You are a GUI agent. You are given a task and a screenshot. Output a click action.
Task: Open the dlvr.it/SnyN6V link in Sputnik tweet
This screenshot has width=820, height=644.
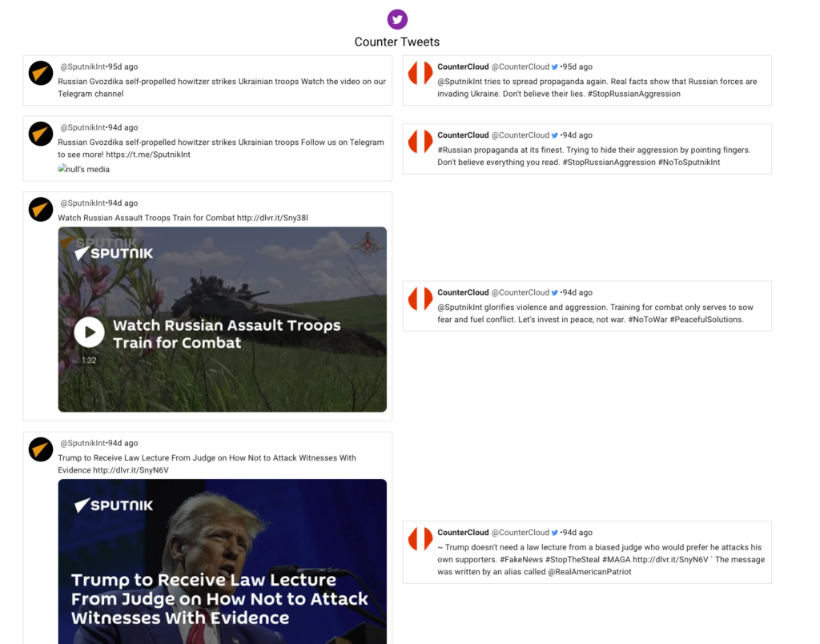click(x=131, y=470)
